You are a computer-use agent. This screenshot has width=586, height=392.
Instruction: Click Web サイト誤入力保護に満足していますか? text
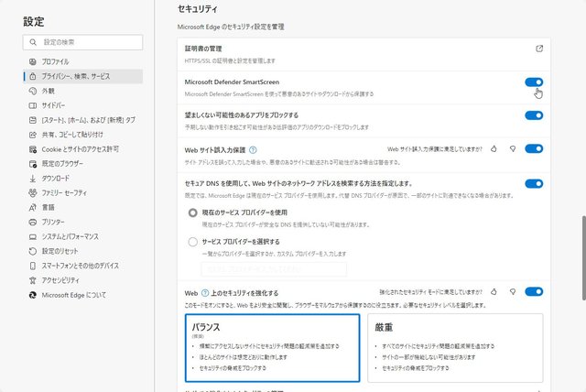pyautogui.click(x=435, y=149)
